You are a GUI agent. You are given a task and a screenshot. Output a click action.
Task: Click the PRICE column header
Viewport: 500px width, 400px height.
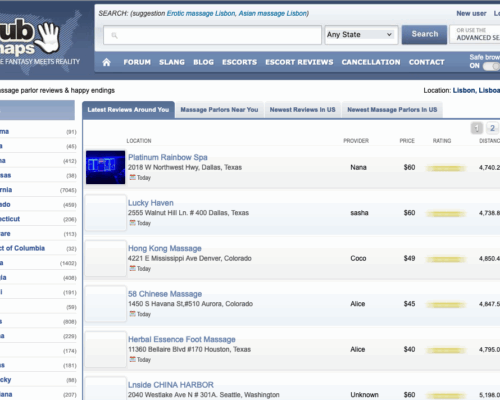(407, 141)
